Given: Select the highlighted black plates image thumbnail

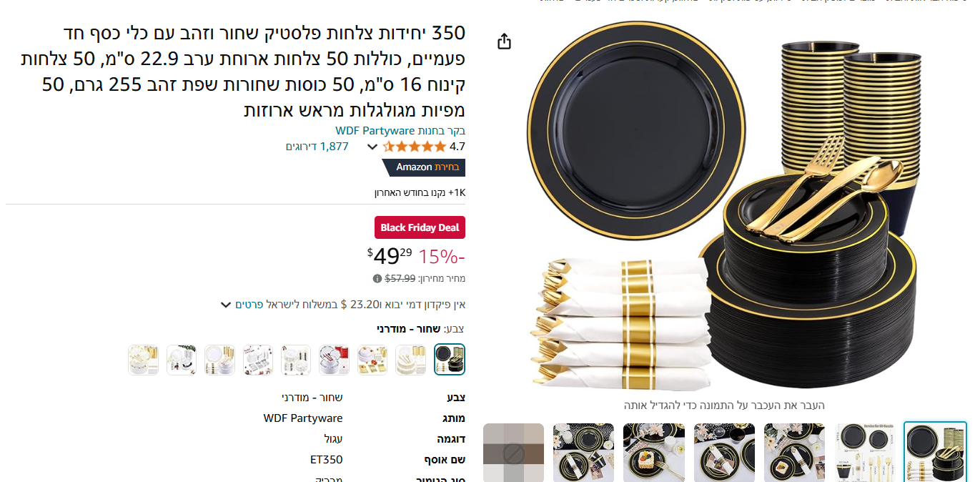Looking at the screenshot, I should (935, 452).
